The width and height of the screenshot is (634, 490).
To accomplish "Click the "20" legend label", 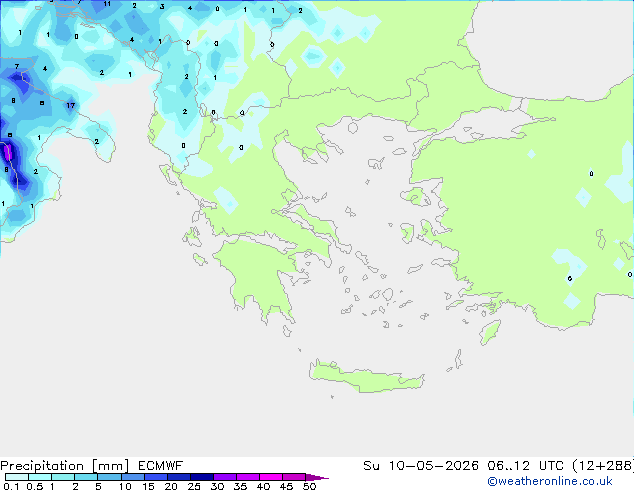I will [171, 486].
